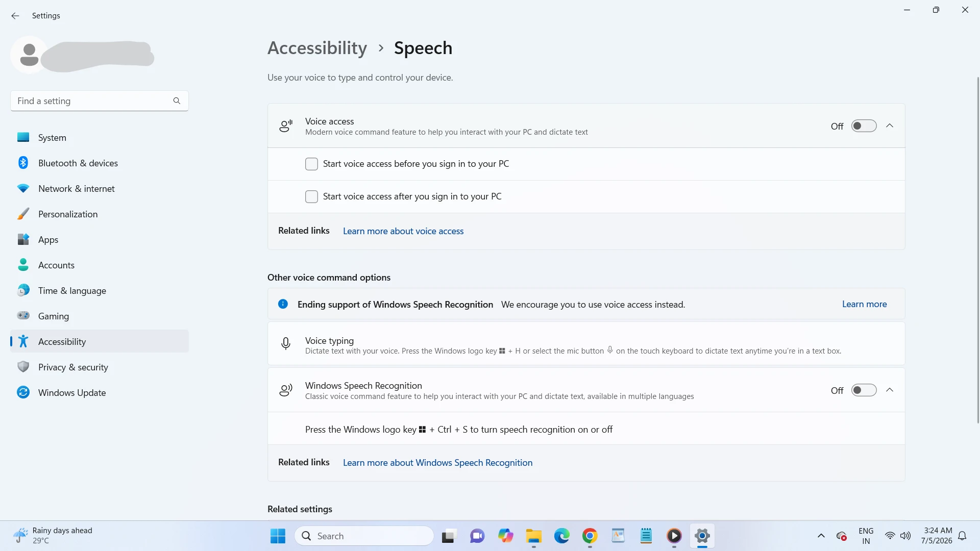Click the Apps sidebar icon
This screenshot has height=551, width=980.
23,239
